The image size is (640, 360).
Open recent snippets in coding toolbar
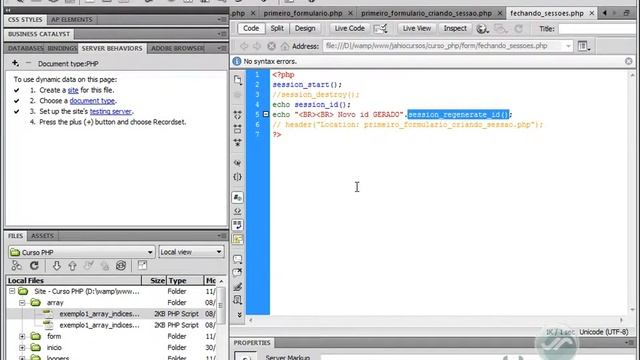pos(238,300)
